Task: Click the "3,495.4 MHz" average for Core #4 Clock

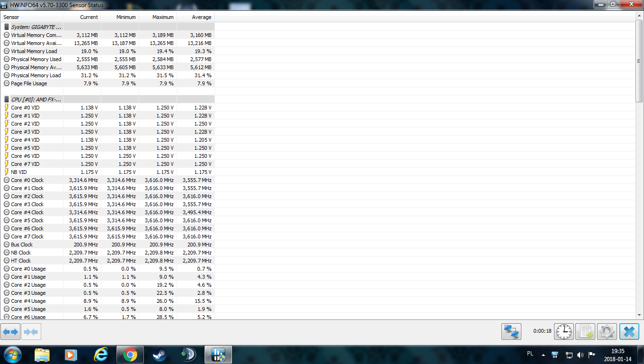Action: click(197, 212)
